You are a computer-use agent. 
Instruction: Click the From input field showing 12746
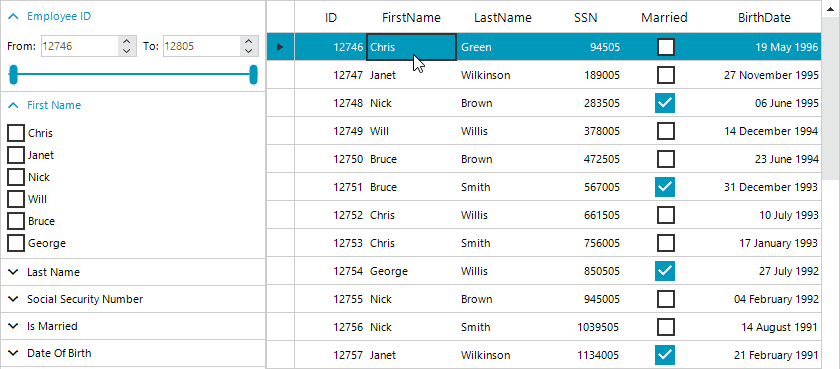(79, 46)
